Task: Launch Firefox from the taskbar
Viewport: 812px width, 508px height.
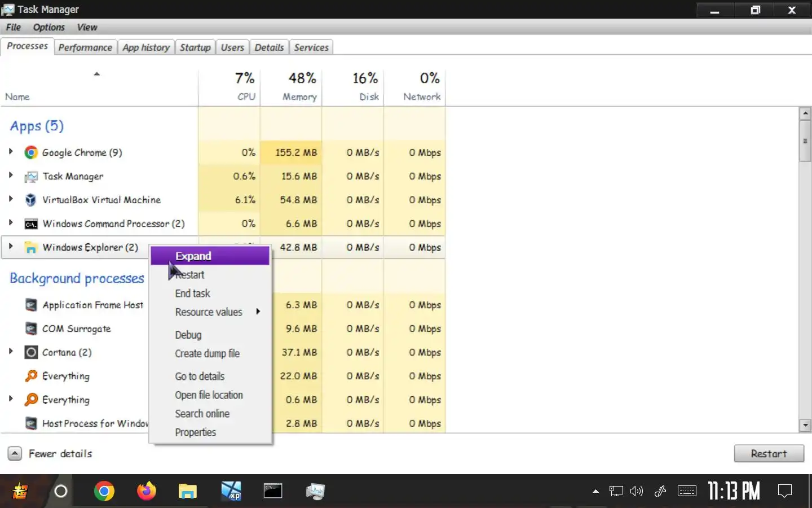Action: (x=147, y=491)
